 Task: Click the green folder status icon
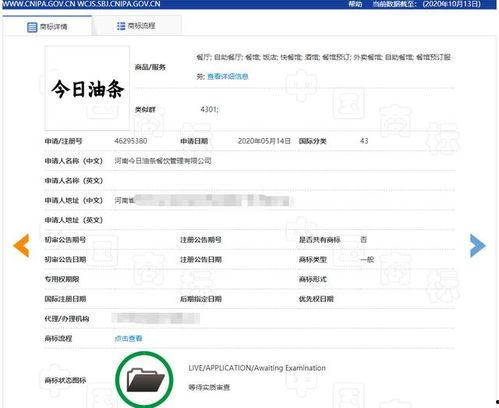[144, 380]
